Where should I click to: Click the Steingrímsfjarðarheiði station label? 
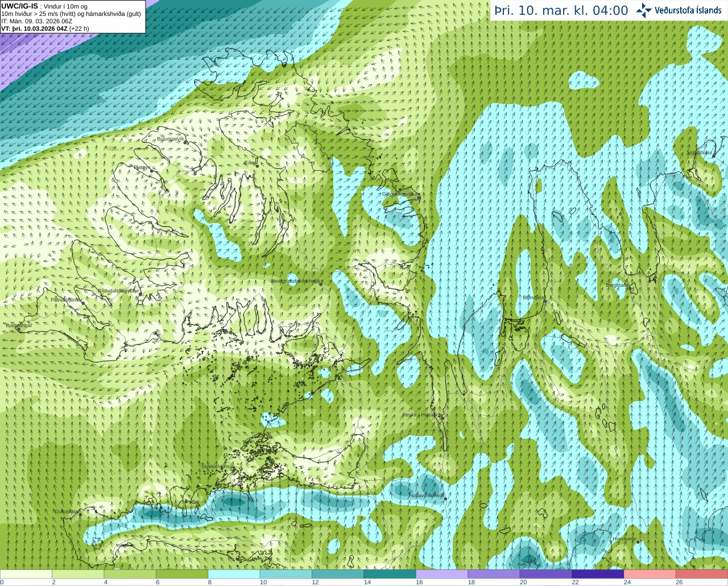click(x=296, y=281)
